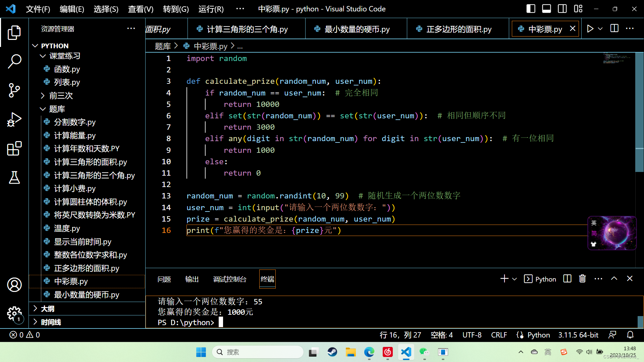This screenshot has height=362, width=644.
Task: Switch to the 调试控制台 panel tab
Action: pos(230,279)
